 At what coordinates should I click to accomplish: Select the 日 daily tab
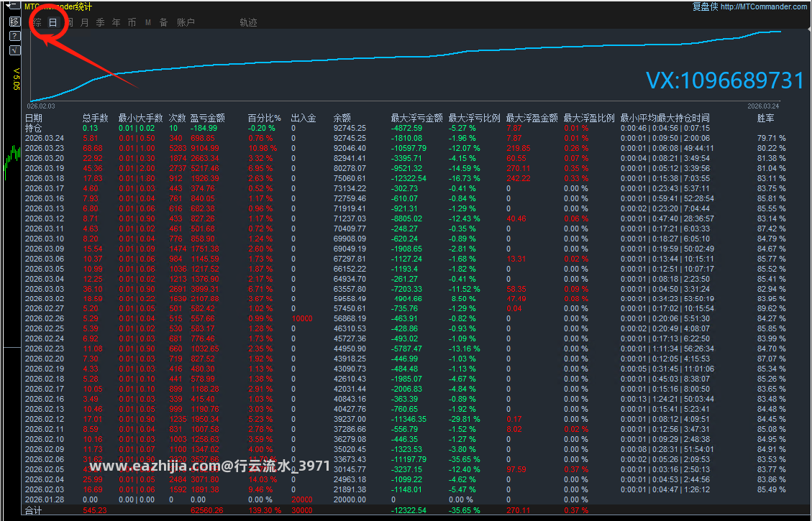[53, 22]
